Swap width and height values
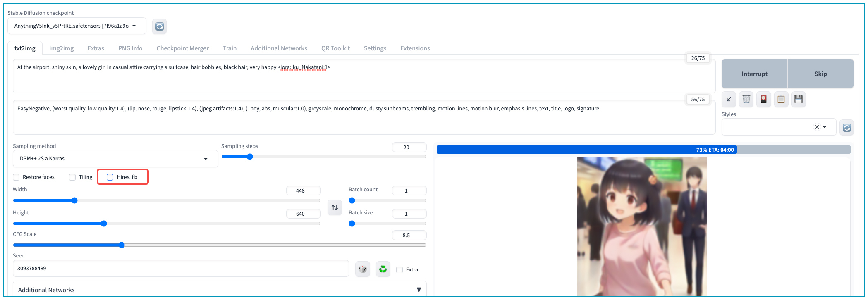The width and height of the screenshot is (868, 300). point(335,207)
